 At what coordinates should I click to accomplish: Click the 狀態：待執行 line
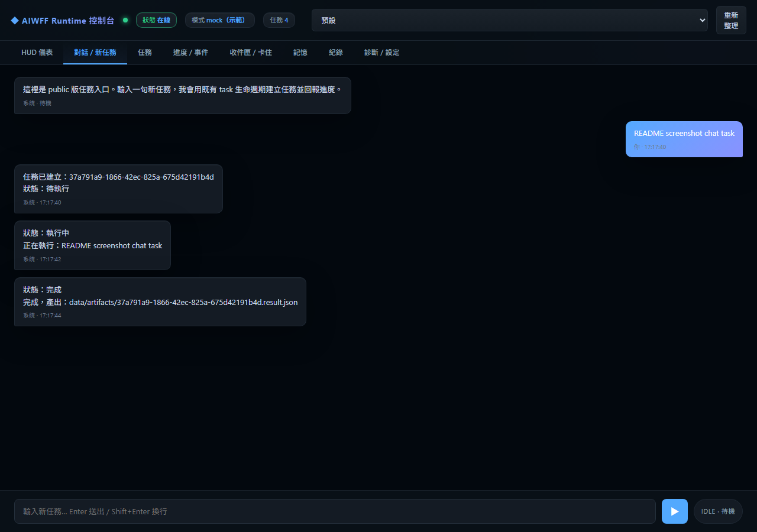(46, 189)
